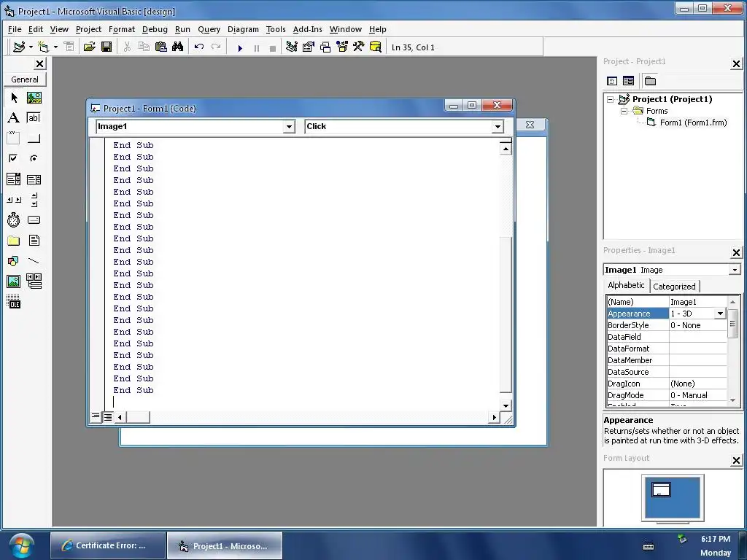Screen dimensions: 747x560
Task: Select the ComboBox control in toolbox
Action: coord(14,179)
